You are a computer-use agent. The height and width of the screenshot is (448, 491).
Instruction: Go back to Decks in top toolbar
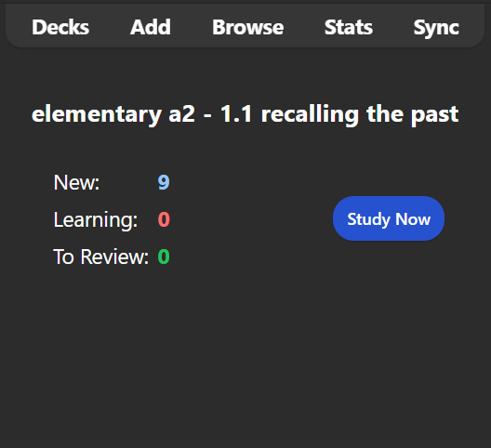tap(60, 27)
